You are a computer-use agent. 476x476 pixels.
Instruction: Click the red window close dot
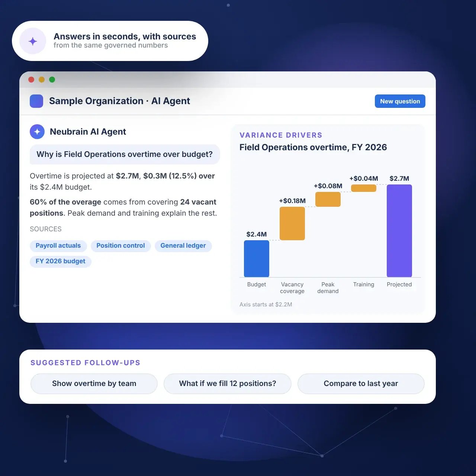click(31, 80)
